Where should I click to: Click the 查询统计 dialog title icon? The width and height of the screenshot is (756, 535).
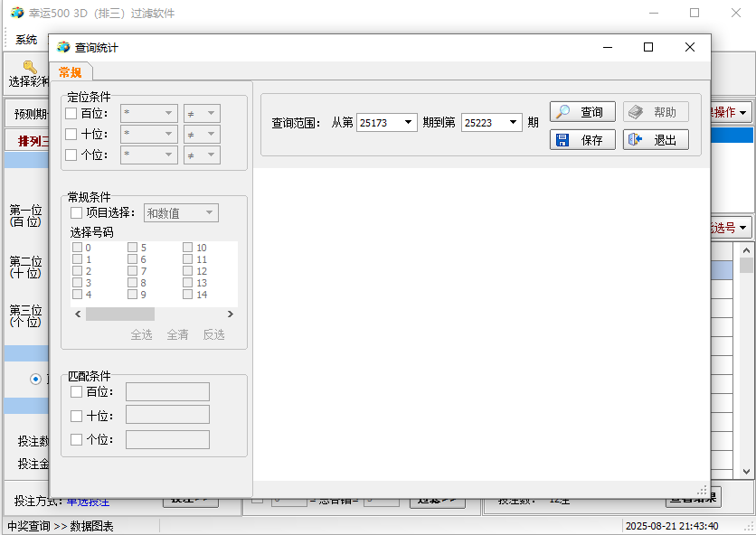click(63, 48)
